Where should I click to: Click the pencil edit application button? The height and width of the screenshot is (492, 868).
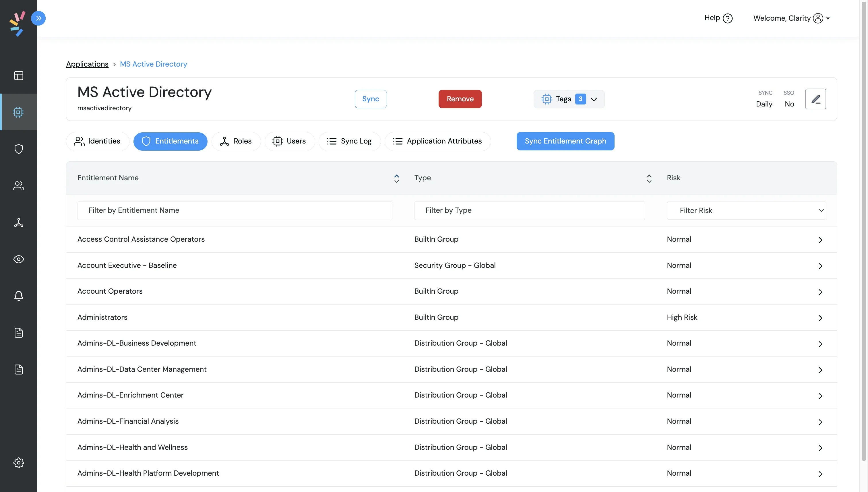tap(816, 99)
